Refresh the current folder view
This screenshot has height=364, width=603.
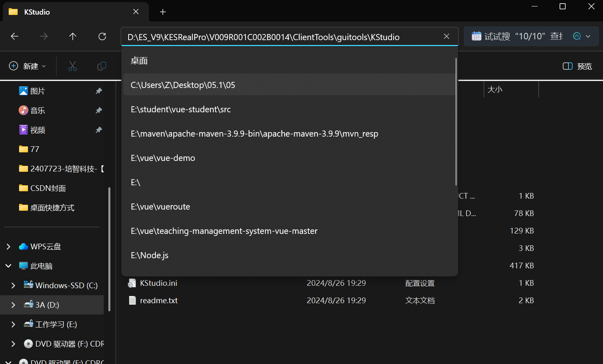pos(102,36)
